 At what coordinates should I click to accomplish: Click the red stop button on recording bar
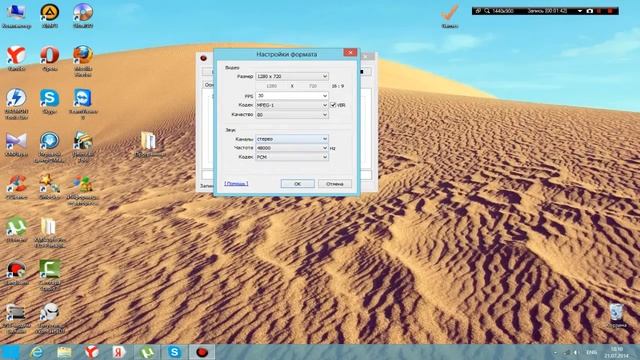point(610,11)
